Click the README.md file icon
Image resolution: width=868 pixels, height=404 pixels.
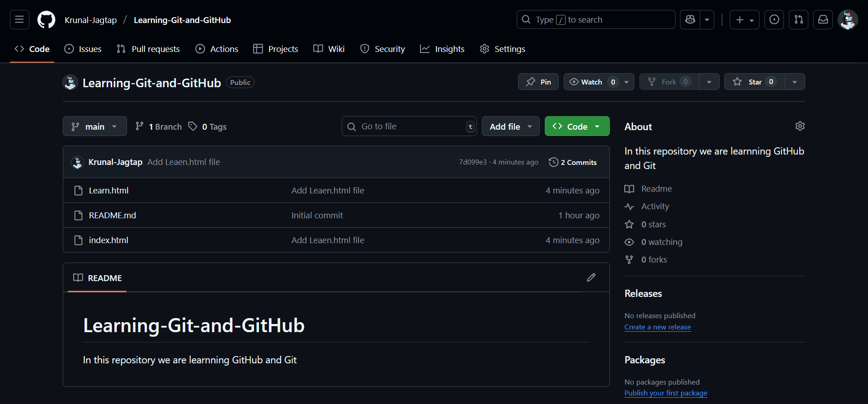pyautogui.click(x=78, y=216)
